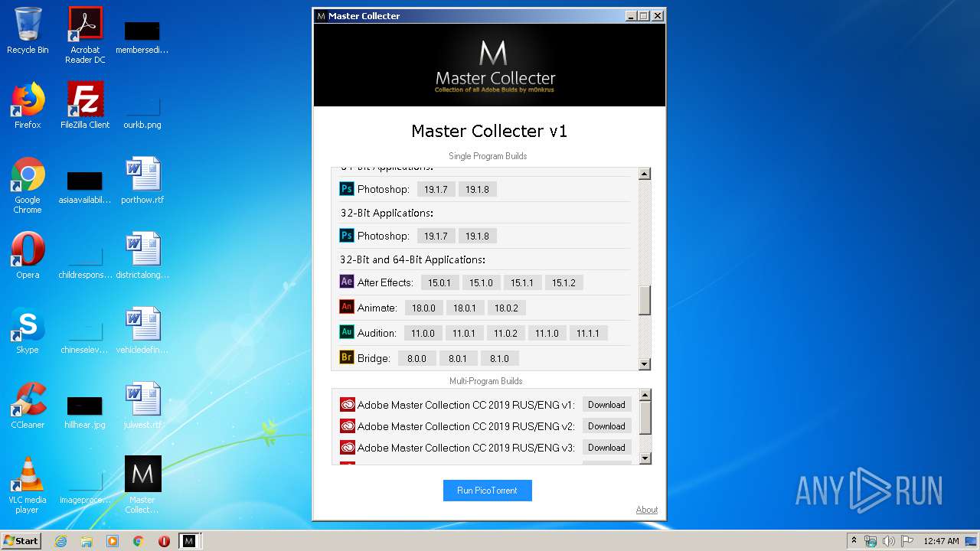
Task: Select Audition version 11.0.1
Action: 464,333
